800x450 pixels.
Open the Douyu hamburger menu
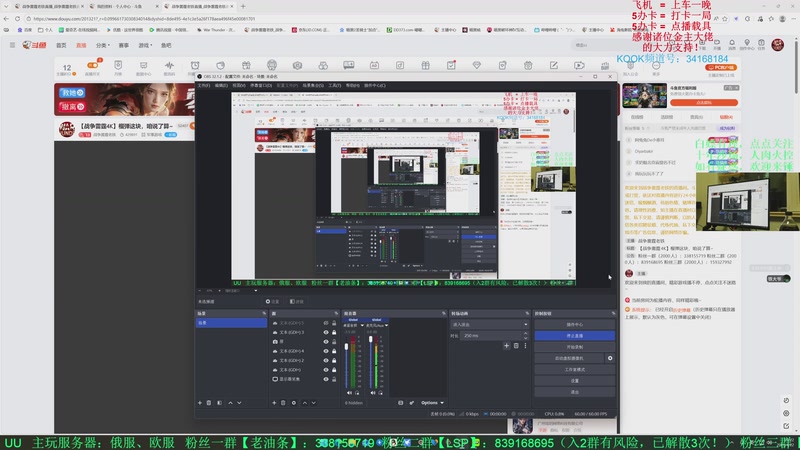12,45
